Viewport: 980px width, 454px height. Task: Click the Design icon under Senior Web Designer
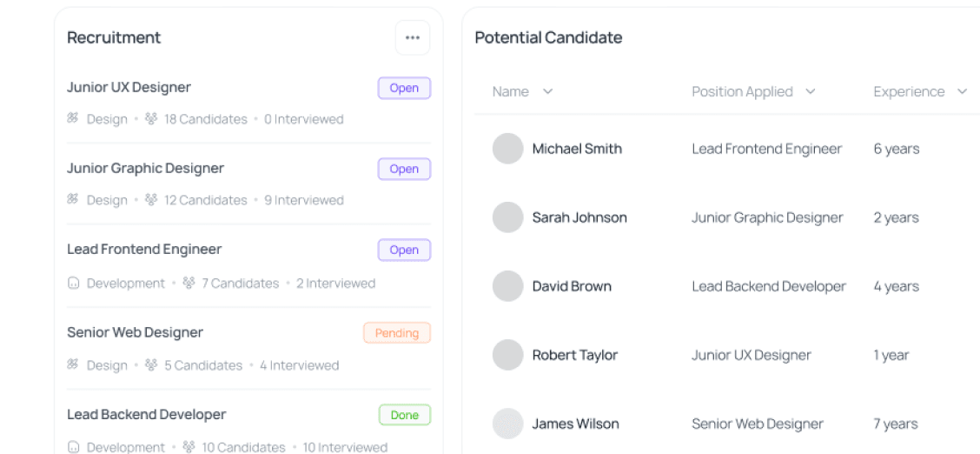click(73, 365)
